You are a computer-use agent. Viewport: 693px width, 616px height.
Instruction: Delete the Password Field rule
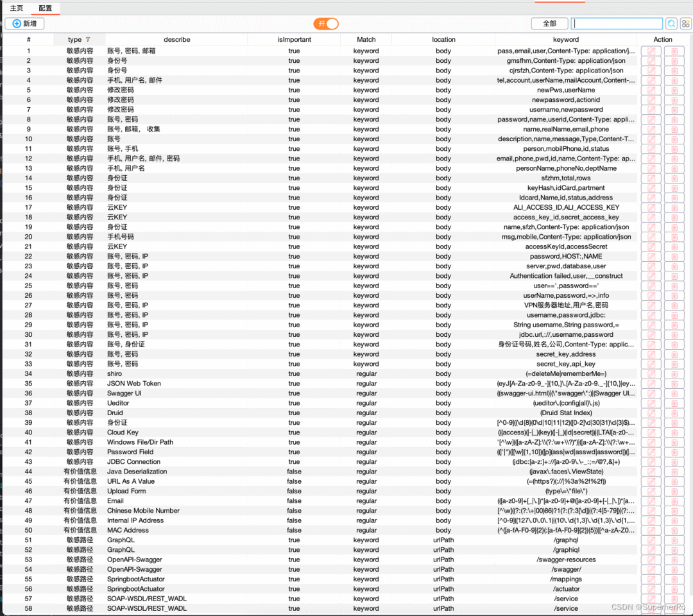pyautogui.click(x=674, y=452)
